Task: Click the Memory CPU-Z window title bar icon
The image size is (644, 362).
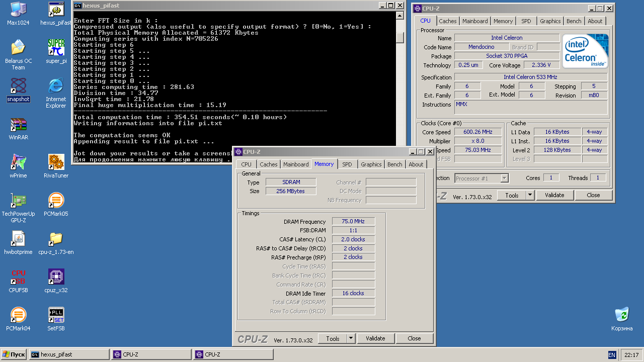Action: 238,152
